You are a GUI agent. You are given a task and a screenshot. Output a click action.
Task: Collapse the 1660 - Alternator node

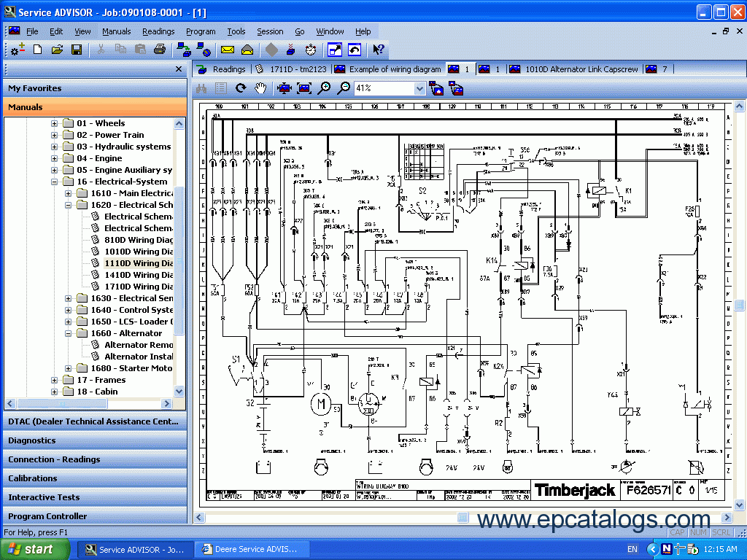[68, 334]
